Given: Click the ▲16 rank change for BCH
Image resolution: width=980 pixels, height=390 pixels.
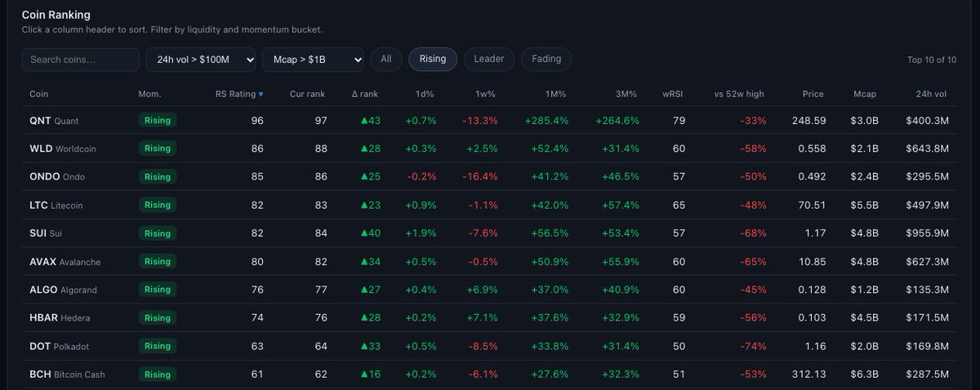Looking at the screenshot, I should (x=371, y=374).
